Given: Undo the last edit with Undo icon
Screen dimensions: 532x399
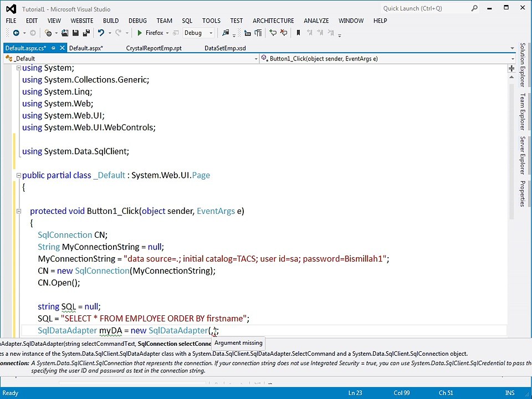Looking at the screenshot, I should point(101,33).
